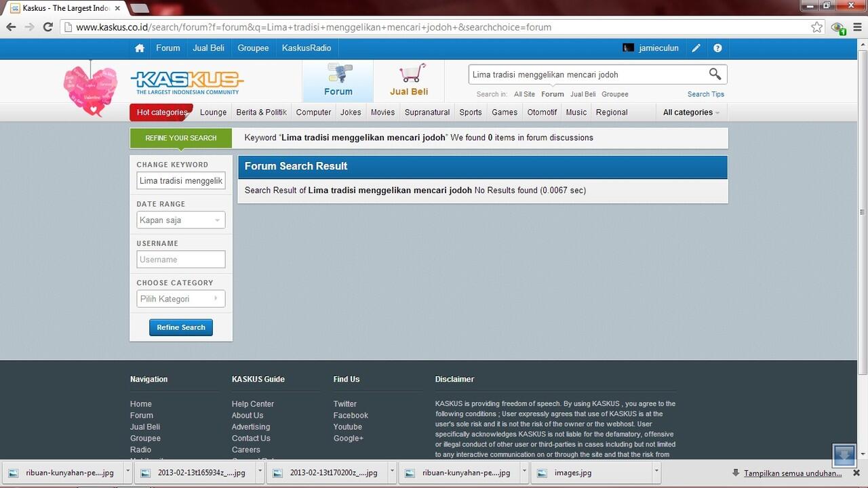868x488 pixels.
Task: Open Music category
Action: coord(576,113)
